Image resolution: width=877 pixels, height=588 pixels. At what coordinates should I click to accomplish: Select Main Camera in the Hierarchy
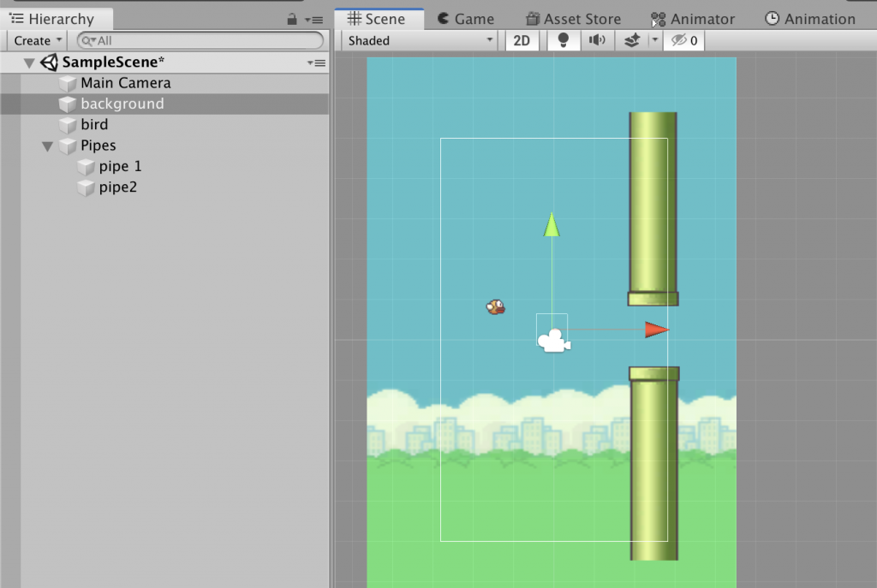[125, 83]
